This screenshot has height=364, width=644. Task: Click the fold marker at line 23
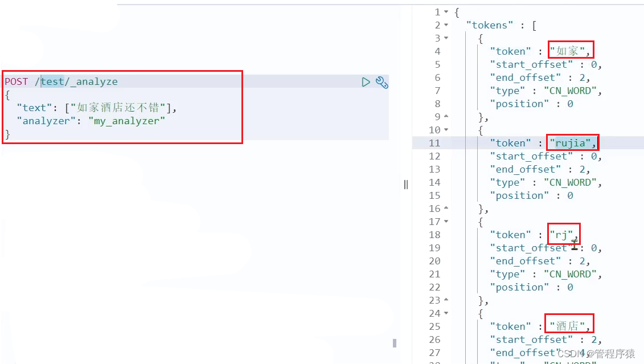(446, 300)
